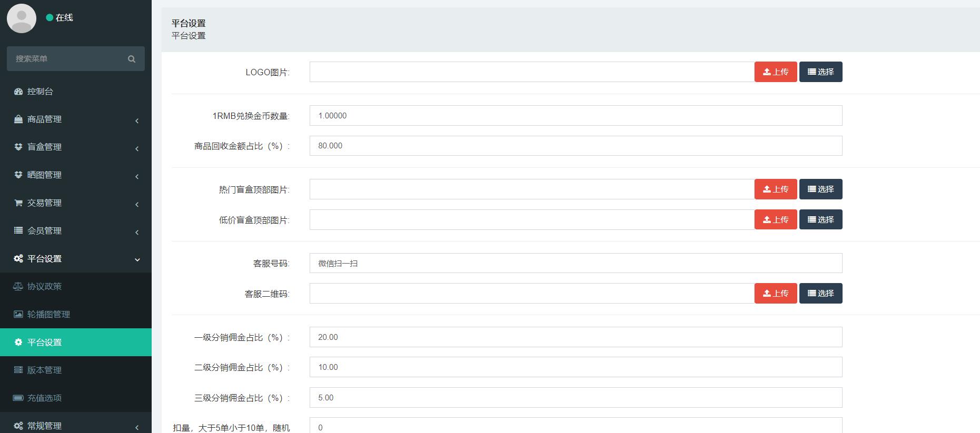The image size is (980, 433).
Task: Click the 1RMB兑换金币数量 input field
Action: point(575,116)
